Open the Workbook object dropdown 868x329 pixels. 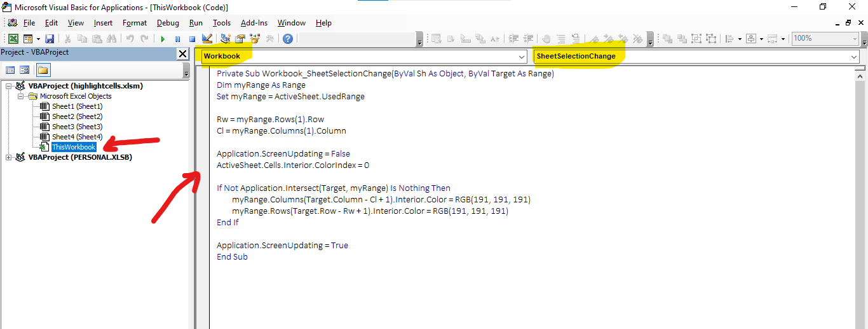click(522, 57)
